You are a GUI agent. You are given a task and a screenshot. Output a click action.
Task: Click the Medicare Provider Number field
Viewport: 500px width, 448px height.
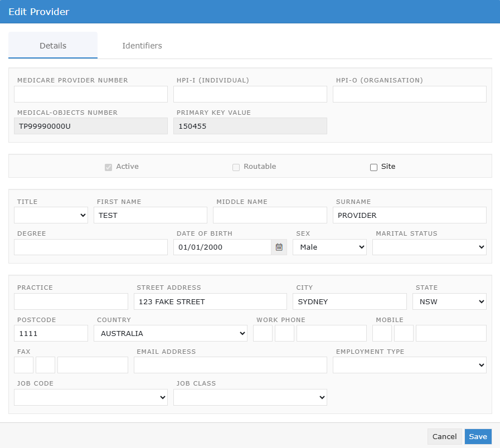tap(90, 94)
